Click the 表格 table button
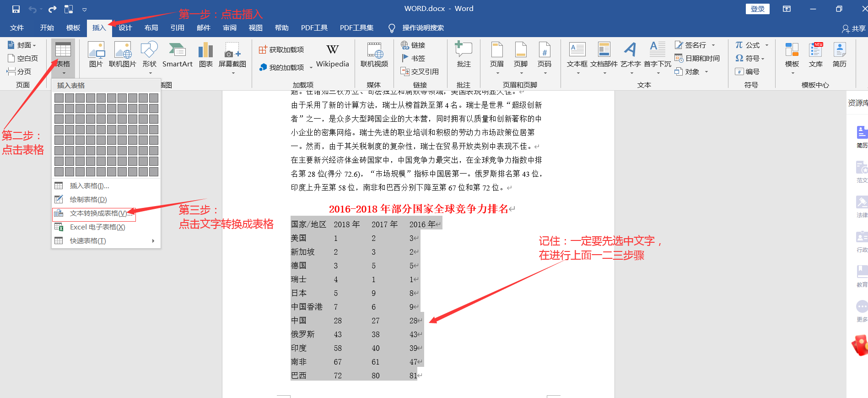This screenshot has width=868, height=398. [63, 57]
